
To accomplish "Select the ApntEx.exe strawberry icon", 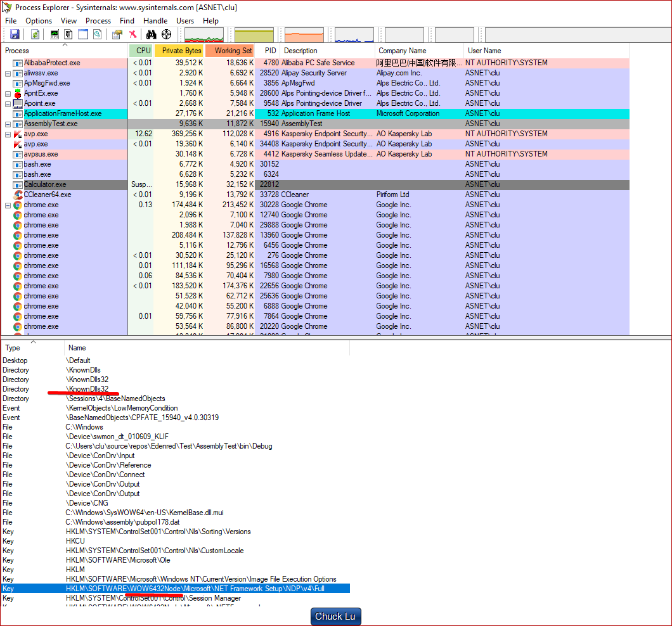I will coord(18,93).
